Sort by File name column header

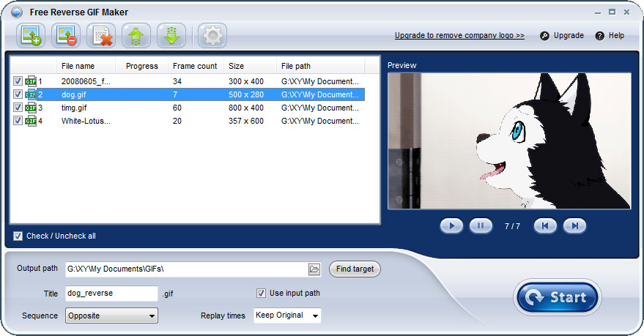coord(86,66)
